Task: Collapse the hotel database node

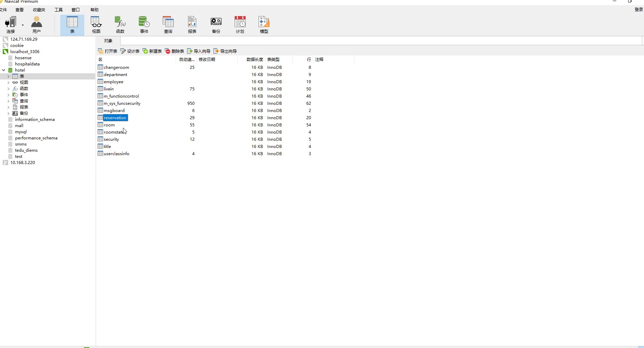Action: tap(4, 70)
